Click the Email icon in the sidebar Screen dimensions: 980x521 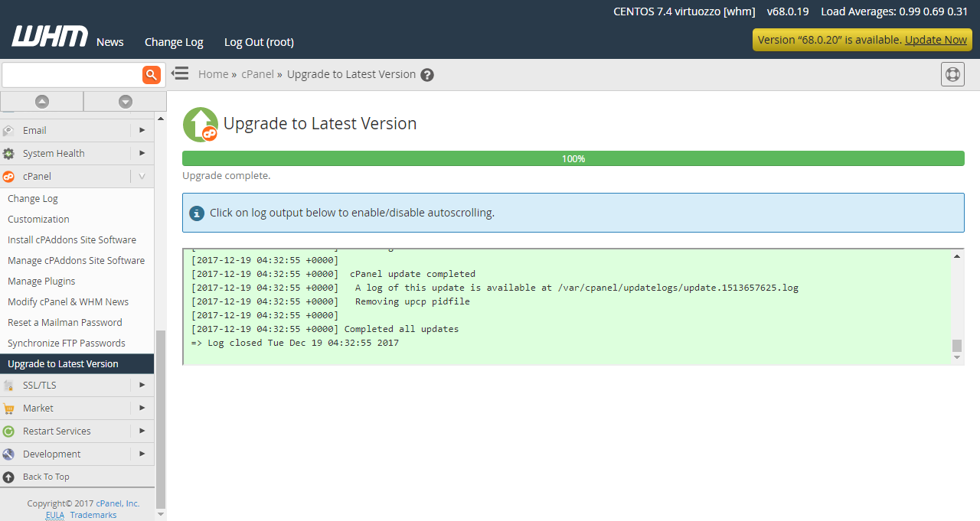coord(8,130)
